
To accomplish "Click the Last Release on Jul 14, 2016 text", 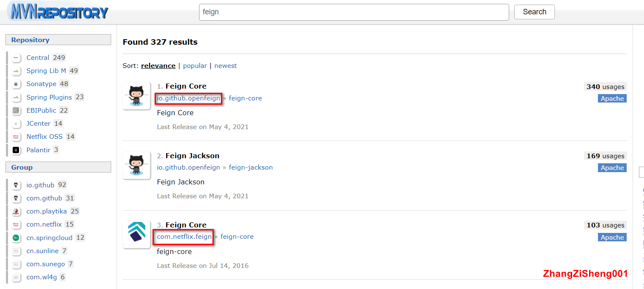I will [x=203, y=266].
